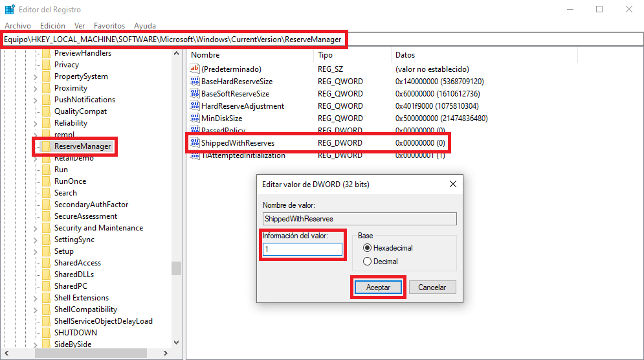Select the Run folder icon
This screenshot has height=360, width=644.
47,169
